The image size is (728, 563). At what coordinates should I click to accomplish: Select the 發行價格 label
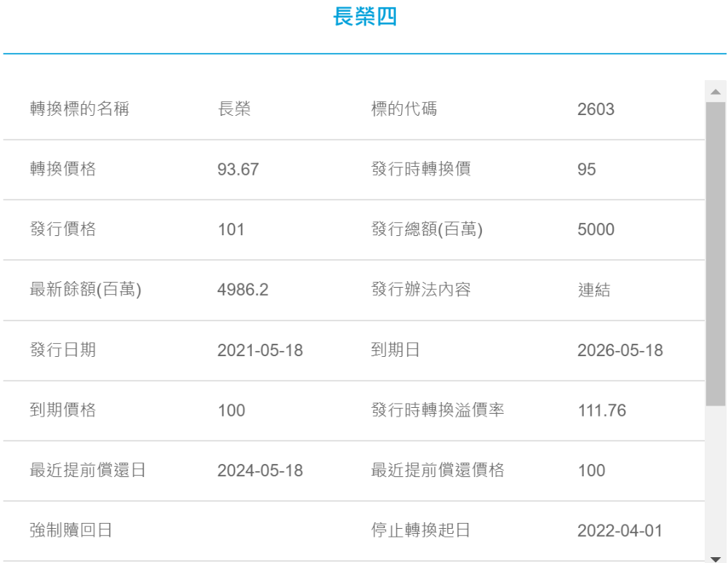(63, 229)
